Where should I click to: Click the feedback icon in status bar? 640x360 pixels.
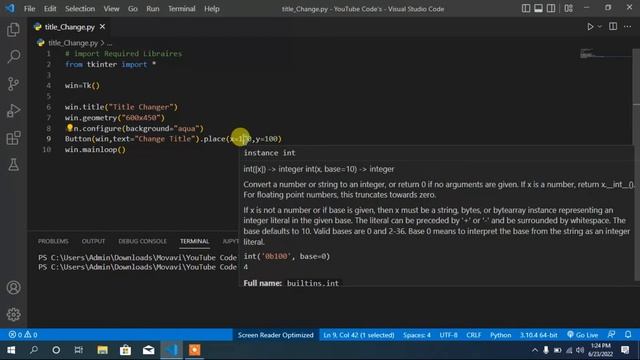[x=611, y=335]
